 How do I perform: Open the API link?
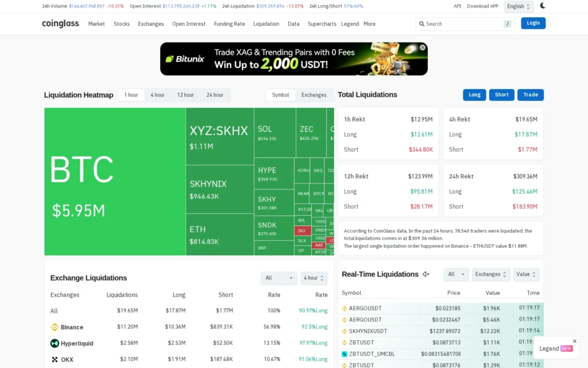(457, 6)
